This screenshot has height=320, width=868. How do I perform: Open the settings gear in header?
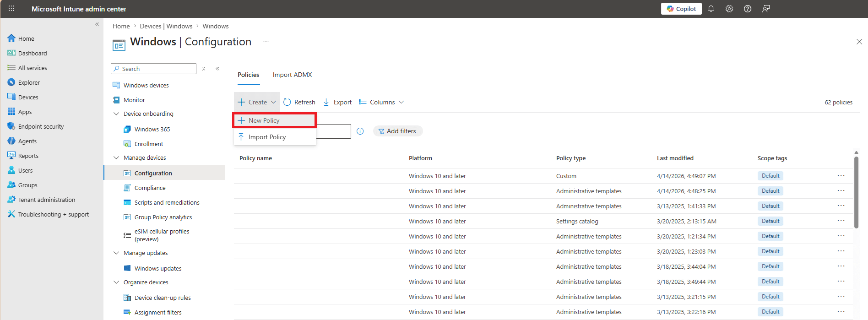coord(729,9)
